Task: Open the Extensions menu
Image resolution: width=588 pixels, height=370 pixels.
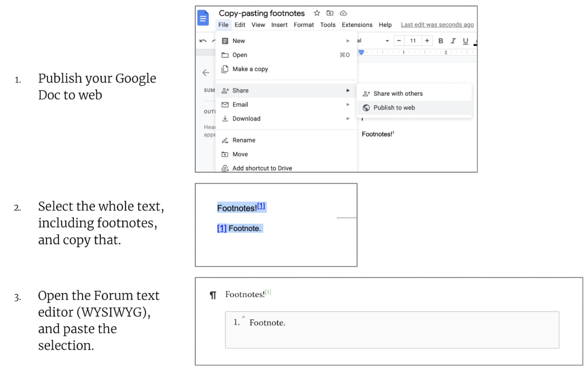Action: pyautogui.click(x=357, y=25)
